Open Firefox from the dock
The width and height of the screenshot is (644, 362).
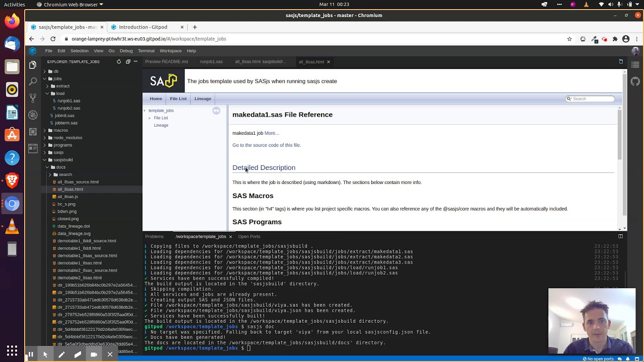(12, 21)
